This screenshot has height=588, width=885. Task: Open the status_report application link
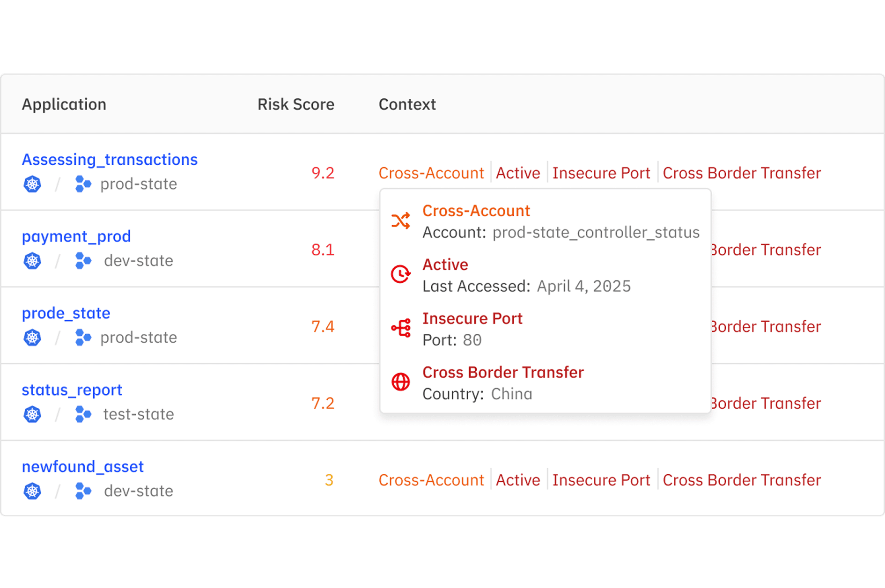click(x=72, y=390)
